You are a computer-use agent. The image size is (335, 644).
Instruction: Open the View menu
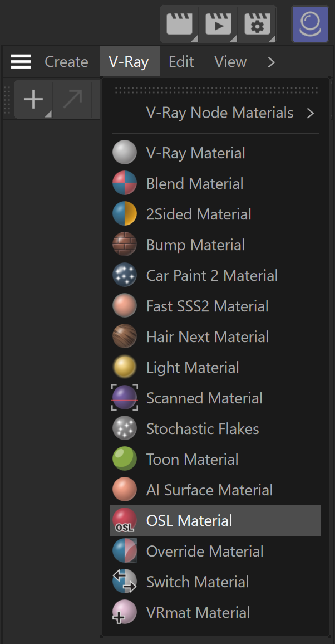tap(230, 62)
